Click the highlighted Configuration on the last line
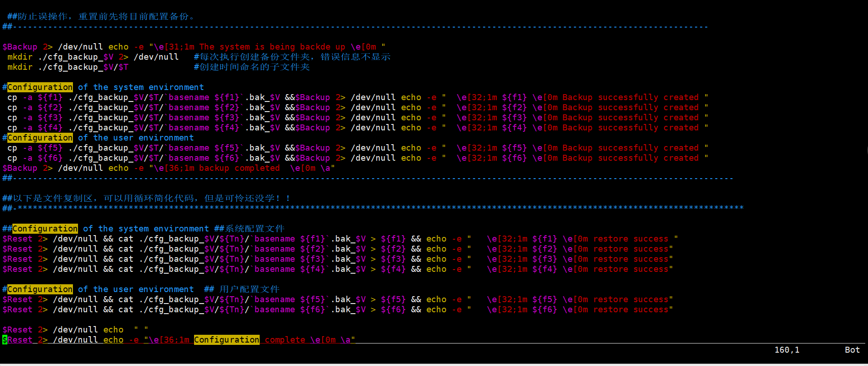Viewport: 868px width, 366px height. (x=227, y=340)
